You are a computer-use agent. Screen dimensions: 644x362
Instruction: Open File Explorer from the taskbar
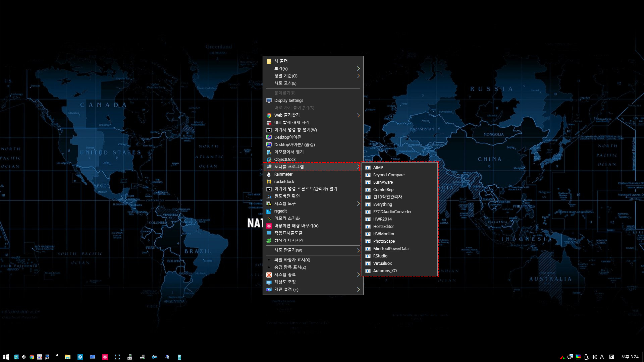68,357
